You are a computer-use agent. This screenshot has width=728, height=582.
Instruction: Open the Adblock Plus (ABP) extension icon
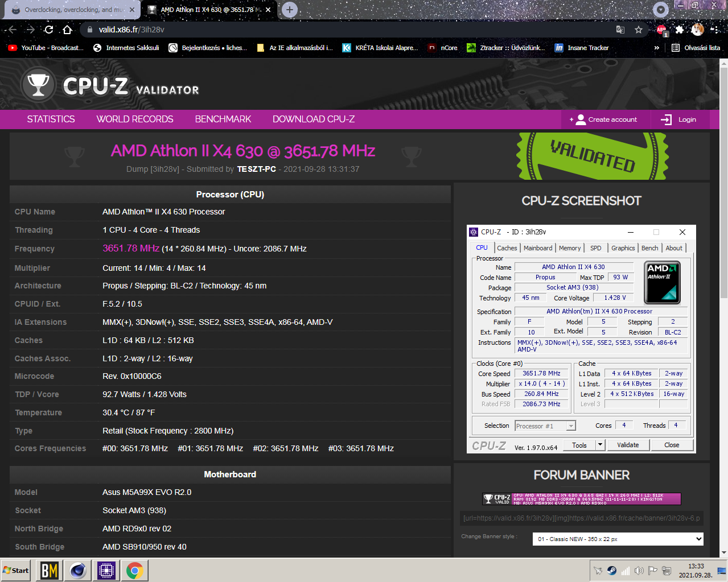(661, 30)
